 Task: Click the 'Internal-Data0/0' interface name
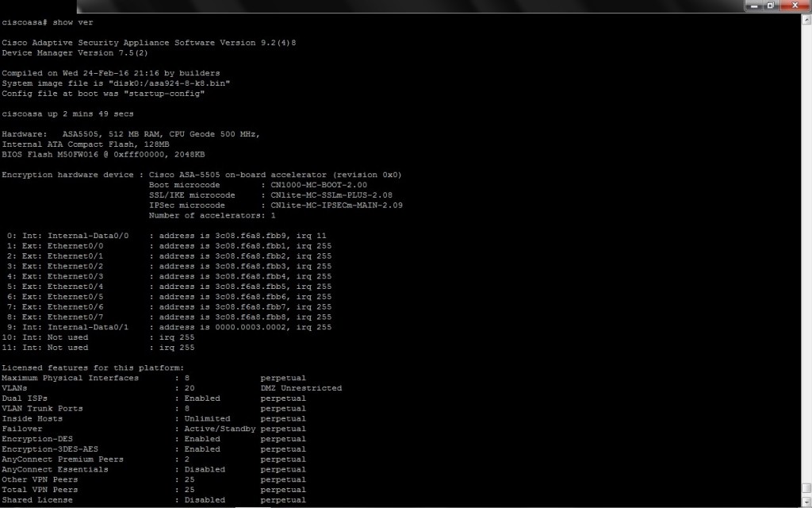88,236
